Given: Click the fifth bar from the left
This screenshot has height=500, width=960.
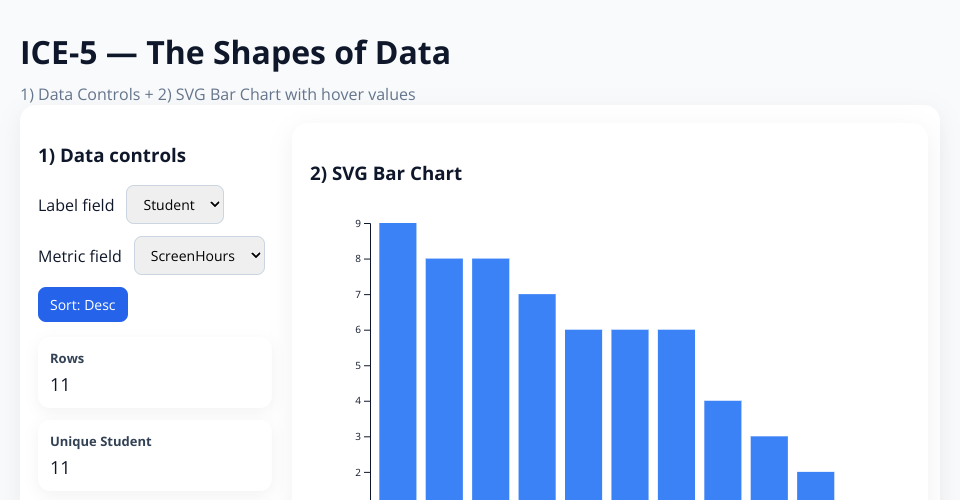Looking at the screenshot, I should (583, 414).
